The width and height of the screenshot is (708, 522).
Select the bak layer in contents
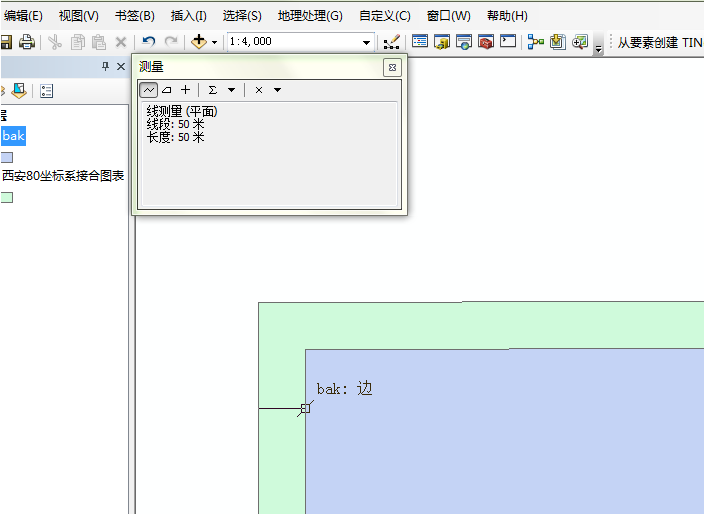click(14, 135)
